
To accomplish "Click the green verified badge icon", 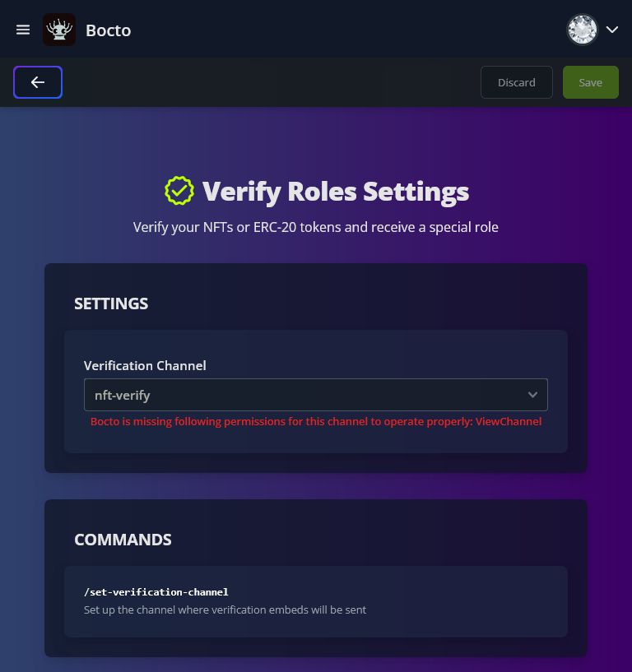I will click(x=179, y=191).
